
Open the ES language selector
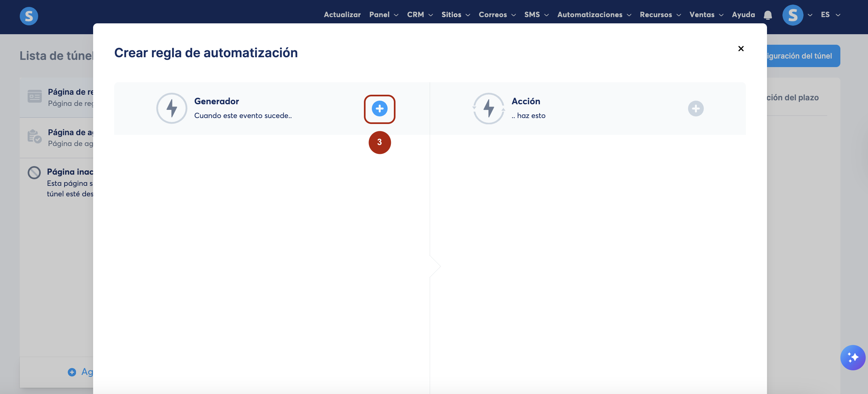point(830,15)
